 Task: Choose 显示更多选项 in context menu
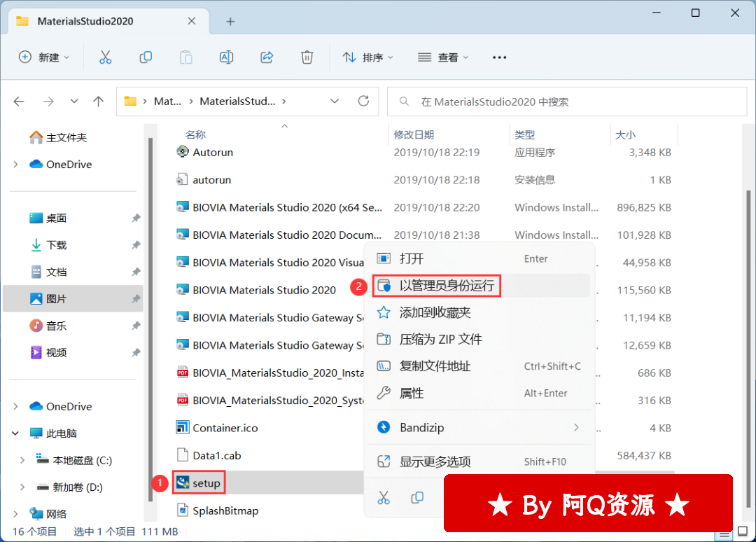[481, 461]
